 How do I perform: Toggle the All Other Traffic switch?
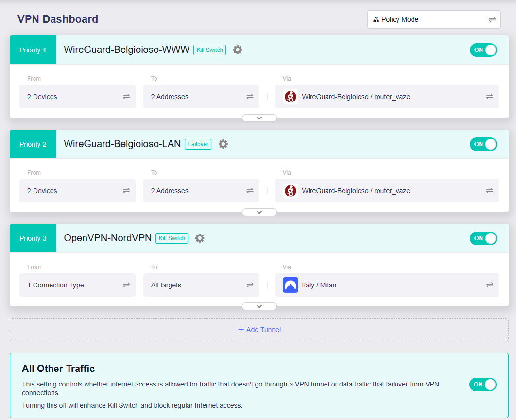click(x=483, y=385)
